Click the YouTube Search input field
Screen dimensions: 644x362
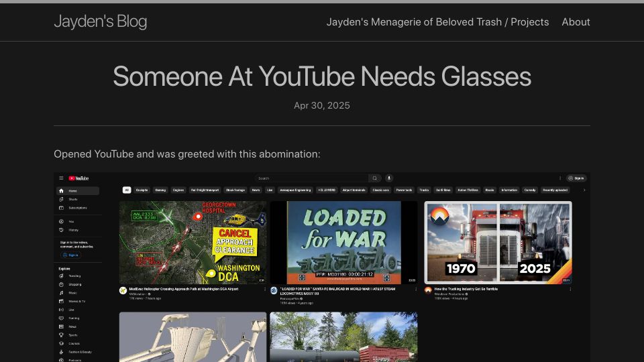(x=311, y=178)
